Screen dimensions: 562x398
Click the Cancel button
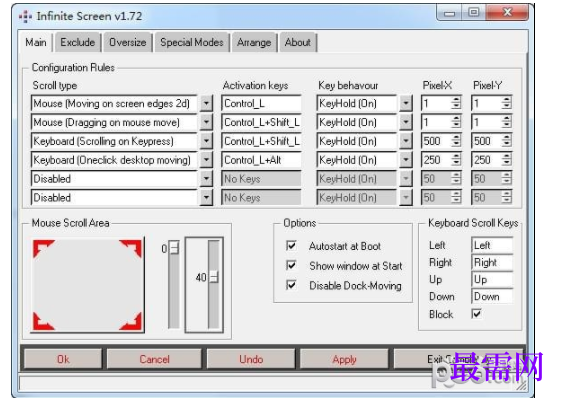coord(154,359)
